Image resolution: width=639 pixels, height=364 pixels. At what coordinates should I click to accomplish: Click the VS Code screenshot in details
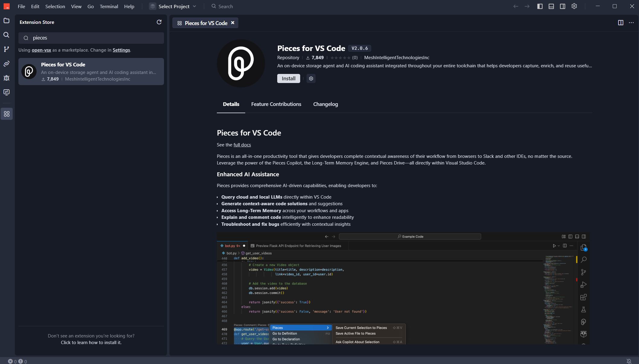click(403, 289)
